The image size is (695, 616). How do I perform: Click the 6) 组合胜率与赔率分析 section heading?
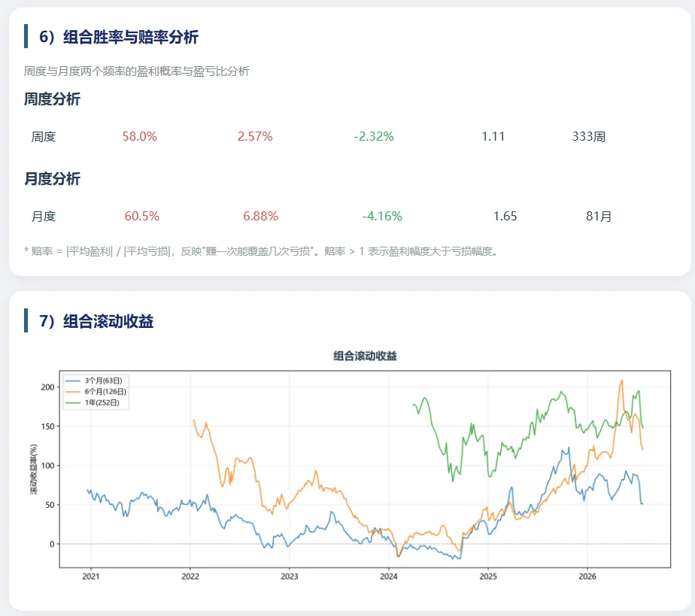coord(118,37)
